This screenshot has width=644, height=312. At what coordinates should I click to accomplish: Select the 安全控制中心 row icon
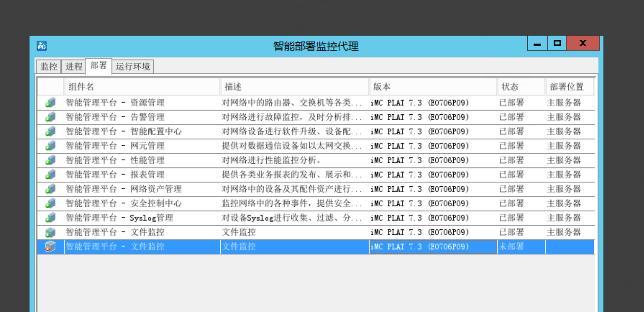tap(50, 203)
